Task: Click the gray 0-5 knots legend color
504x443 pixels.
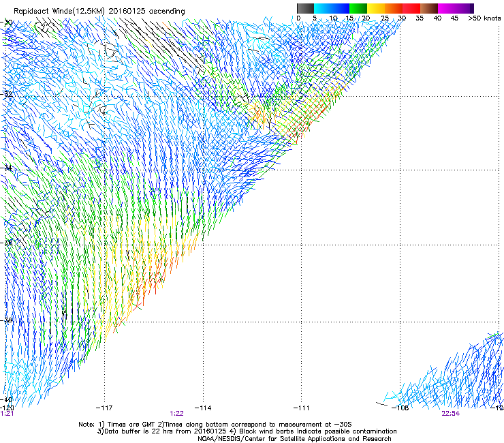Action: pyautogui.click(x=305, y=8)
